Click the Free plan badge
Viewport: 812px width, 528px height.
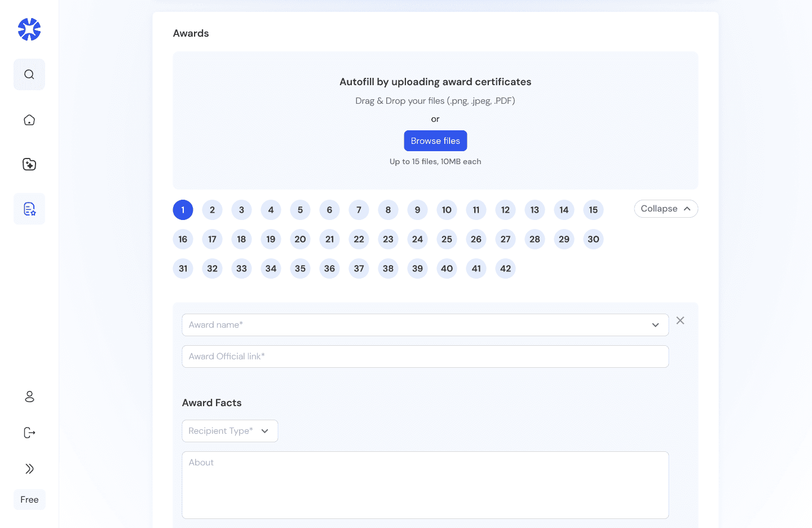click(29, 500)
